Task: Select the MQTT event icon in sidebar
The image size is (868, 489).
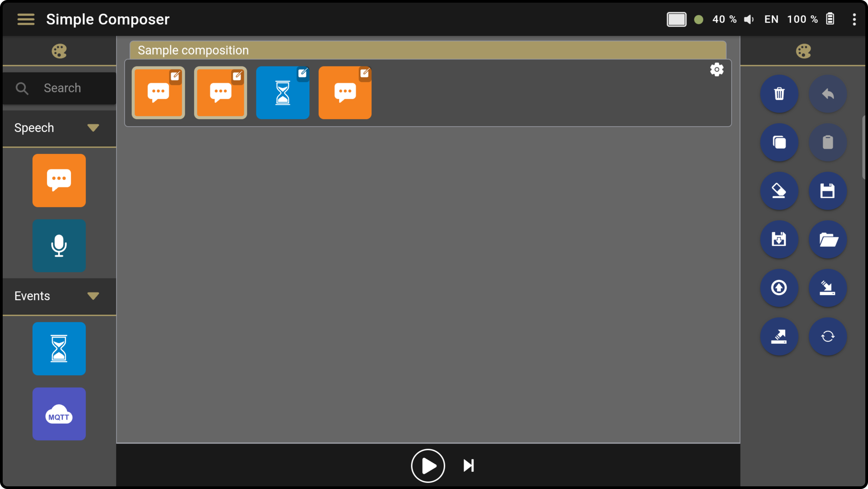Action: (x=59, y=414)
